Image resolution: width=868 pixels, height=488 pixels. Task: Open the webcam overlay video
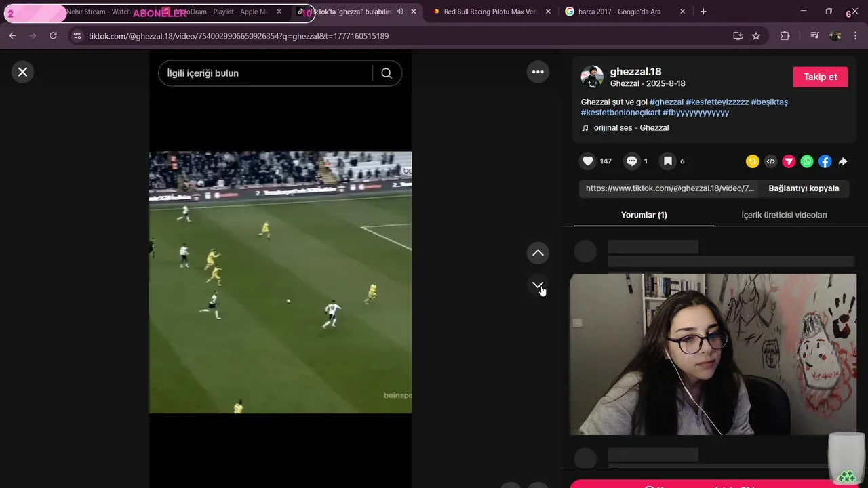pyautogui.click(x=713, y=354)
